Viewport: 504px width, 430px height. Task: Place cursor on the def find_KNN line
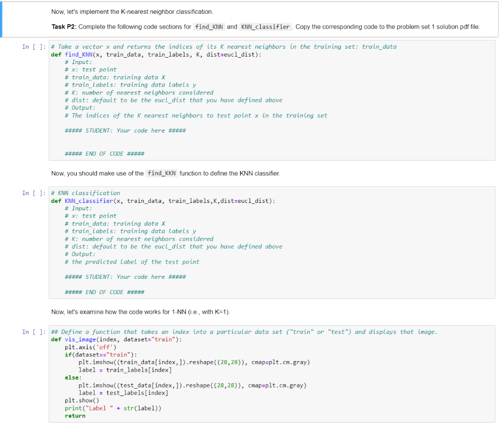click(x=123, y=54)
